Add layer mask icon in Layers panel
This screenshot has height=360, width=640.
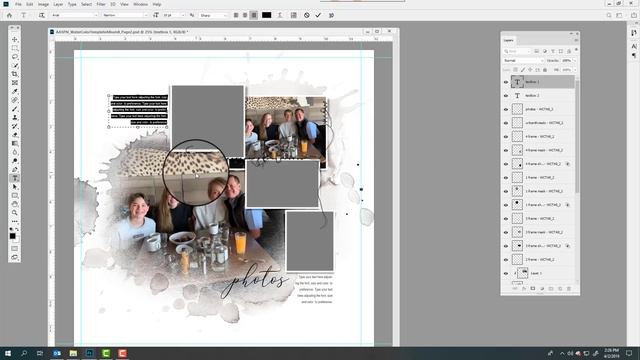533,289
